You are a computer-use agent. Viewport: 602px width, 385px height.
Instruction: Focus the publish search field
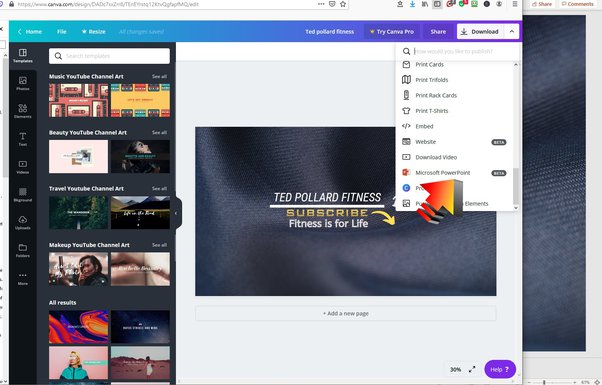(458, 51)
